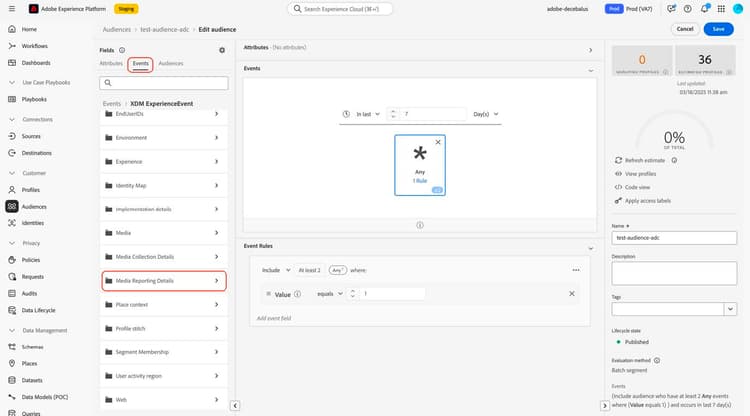Screen dimensions: 750x416
Task: Collapse the Customer sidebar section
Action: click(x=12, y=173)
